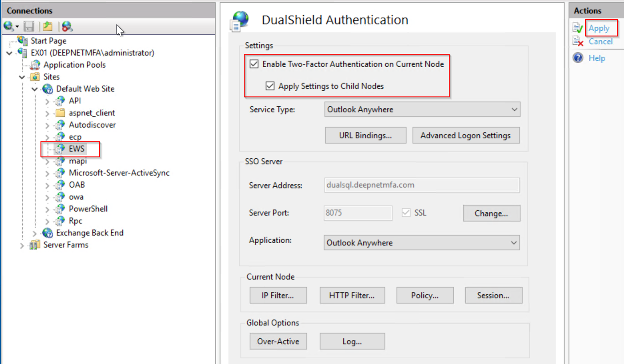Collapse the EX01 server node

[x=9, y=53]
